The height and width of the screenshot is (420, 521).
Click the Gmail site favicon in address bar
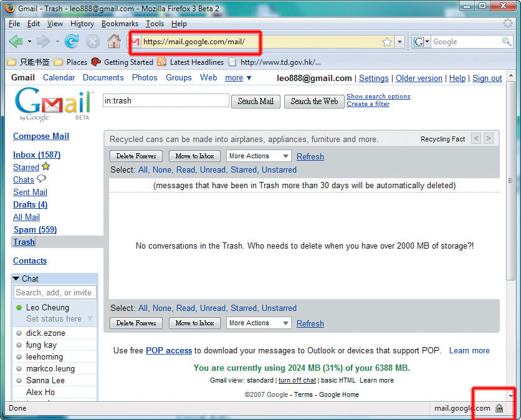tap(134, 42)
